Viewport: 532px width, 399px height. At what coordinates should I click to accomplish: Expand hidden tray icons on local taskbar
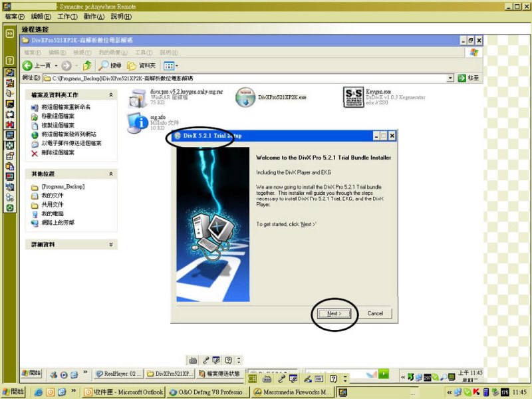point(450,392)
